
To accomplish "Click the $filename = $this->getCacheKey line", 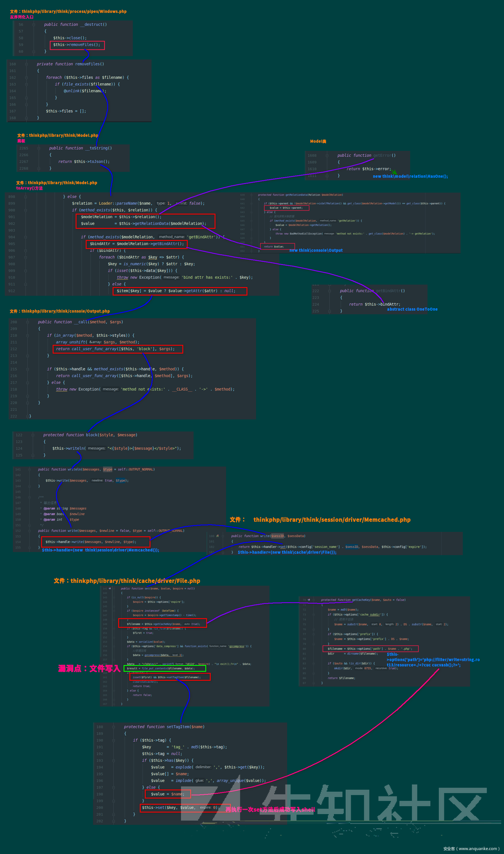I will click(x=163, y=624).
